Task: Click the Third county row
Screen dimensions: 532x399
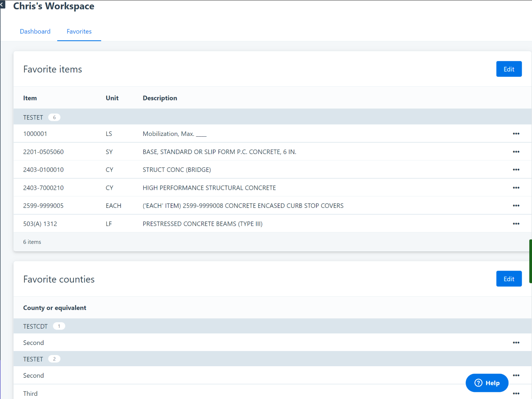Action: point(30,393)
